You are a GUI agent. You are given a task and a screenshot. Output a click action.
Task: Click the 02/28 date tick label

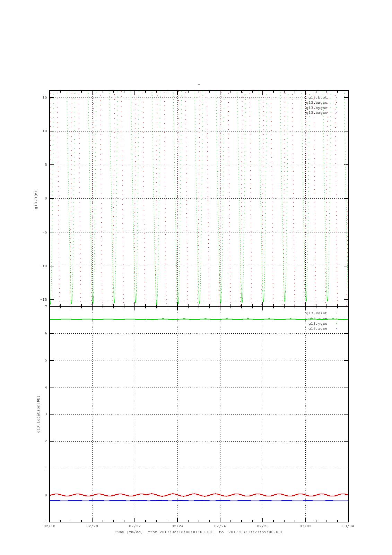pyautogui.click(x=263, y=526)
